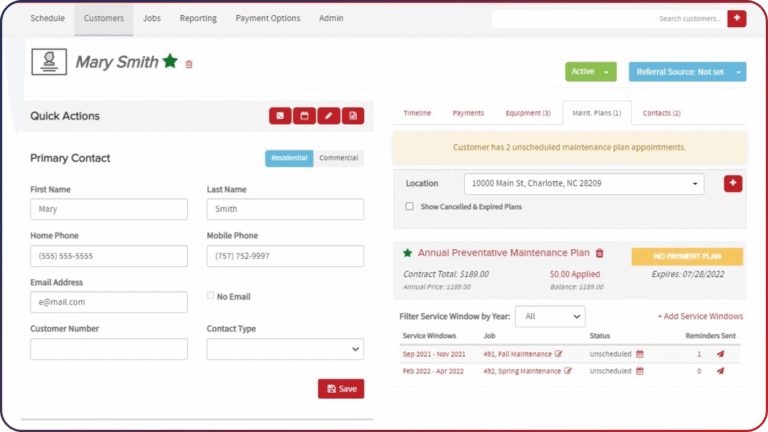The height and width of the screenshot is (432, 768).
Task: Check Show Cancelled & Expired Plans
Action: pos(409,206)
